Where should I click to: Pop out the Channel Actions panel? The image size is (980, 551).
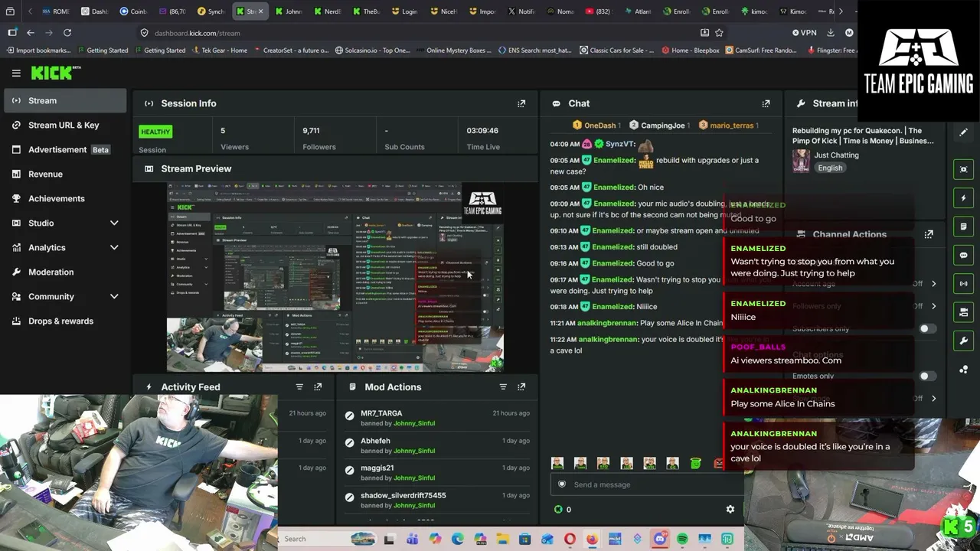click(x=929, y=234)
